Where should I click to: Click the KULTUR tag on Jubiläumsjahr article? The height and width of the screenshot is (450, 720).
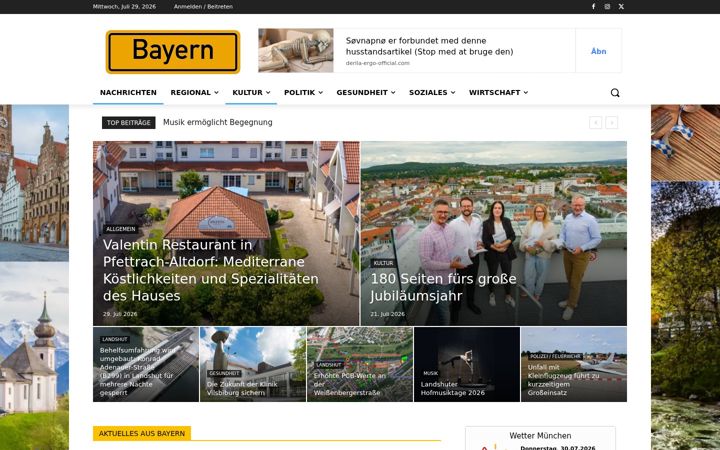pos(383,263)
